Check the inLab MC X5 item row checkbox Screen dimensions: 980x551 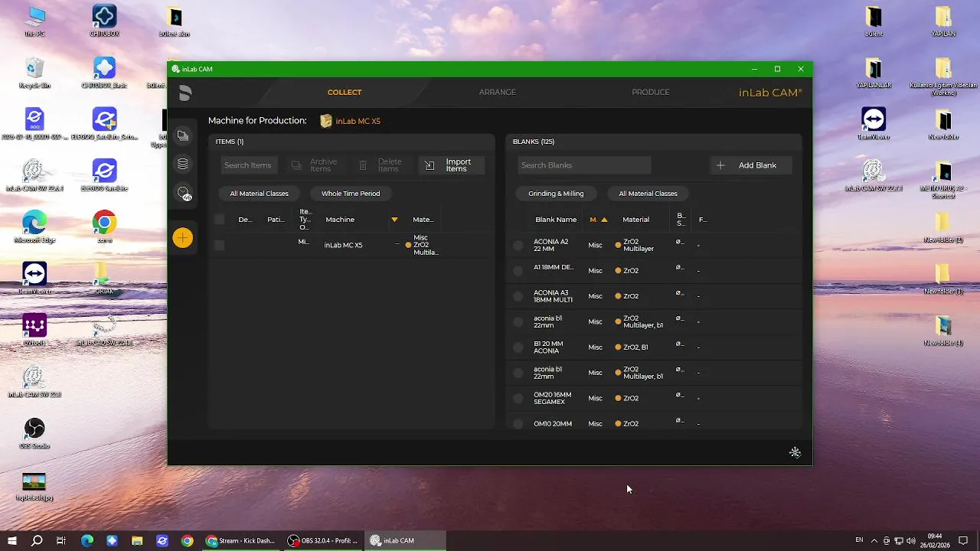click(219, 245)
